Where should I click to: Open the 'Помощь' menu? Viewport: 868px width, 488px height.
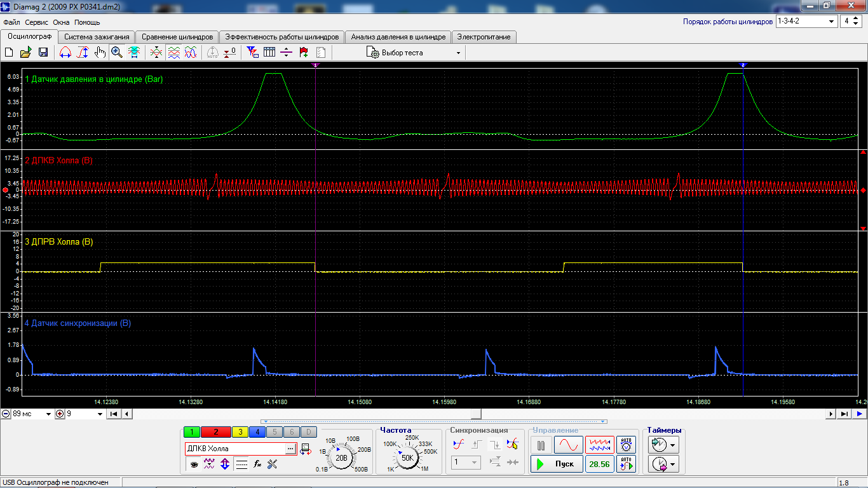tap(87, 22)
